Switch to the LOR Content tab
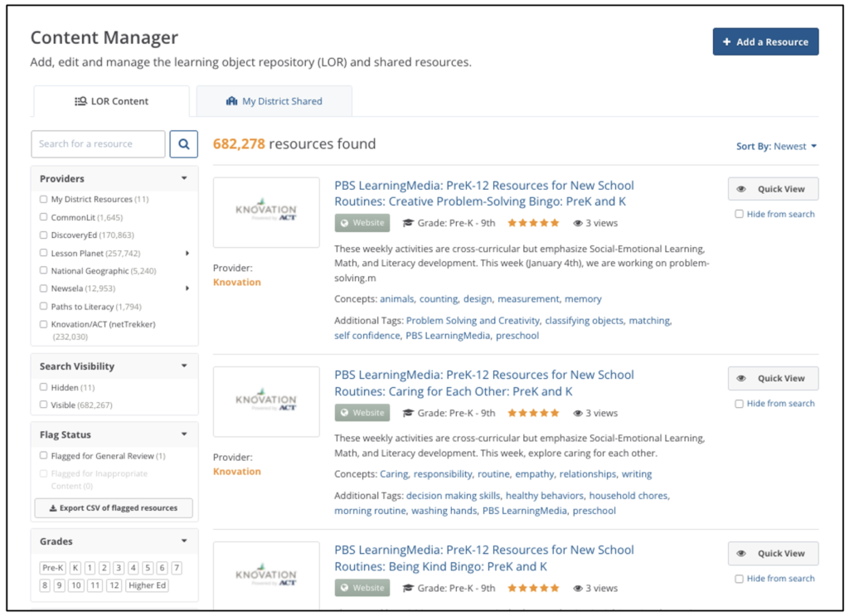This screenshot has width=849, height=616. 112,101
